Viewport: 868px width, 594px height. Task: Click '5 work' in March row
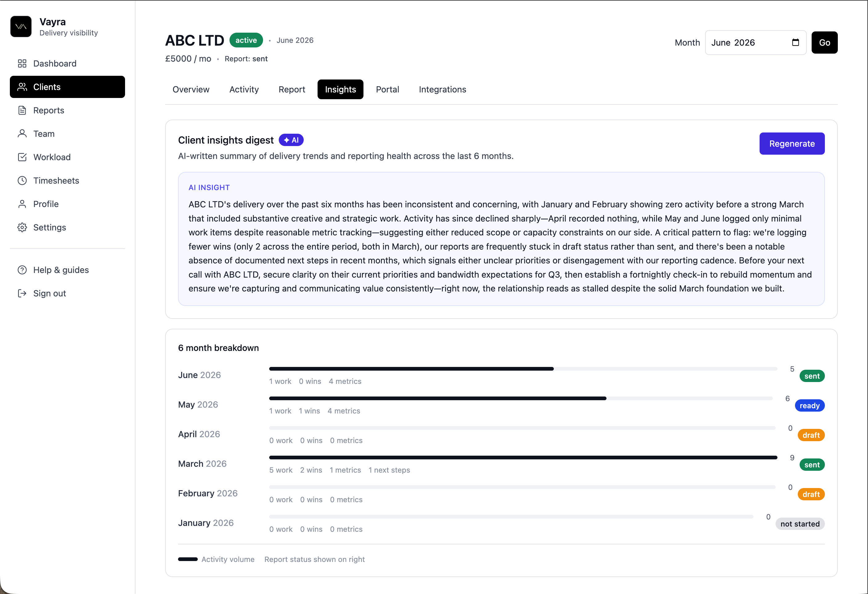(281, 470)
